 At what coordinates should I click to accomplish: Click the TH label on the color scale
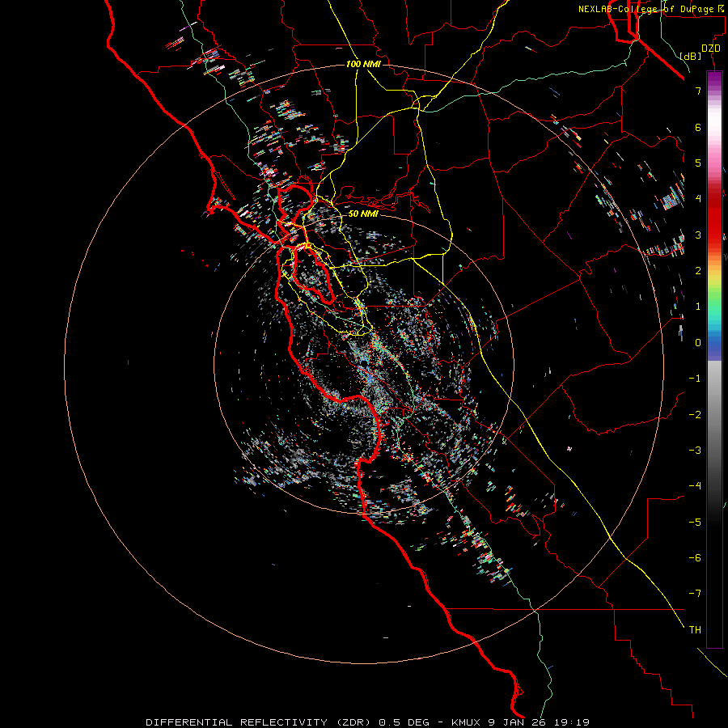pyautogui.click(x=695, y=630)
